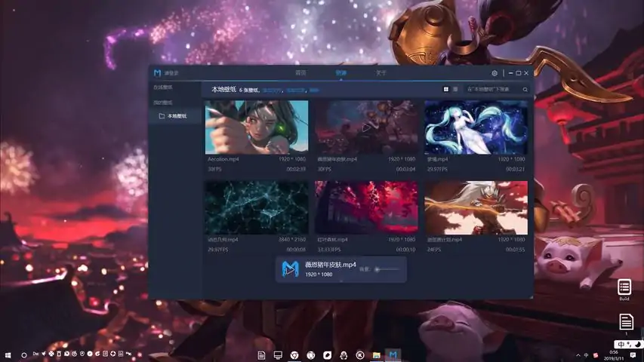Select 本地壁纸 folder in the sidebar
The width and height of the screenshot is (644, 362).
(175, 116)
